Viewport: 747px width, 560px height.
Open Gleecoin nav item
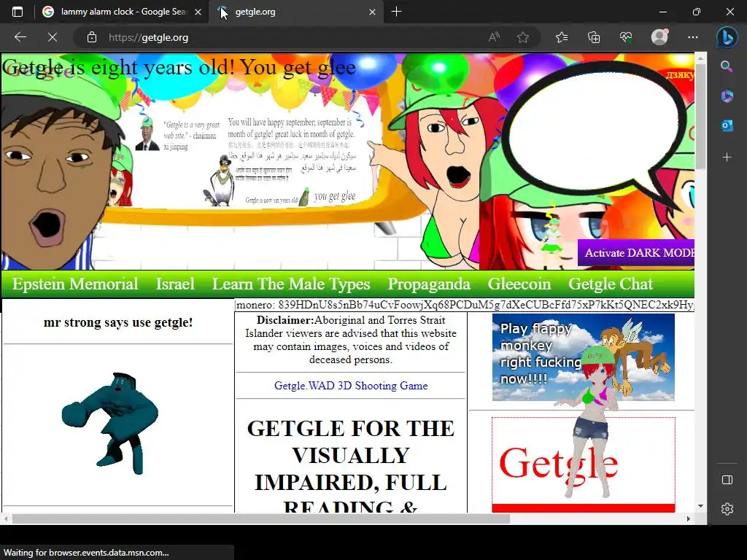[519, 284]
